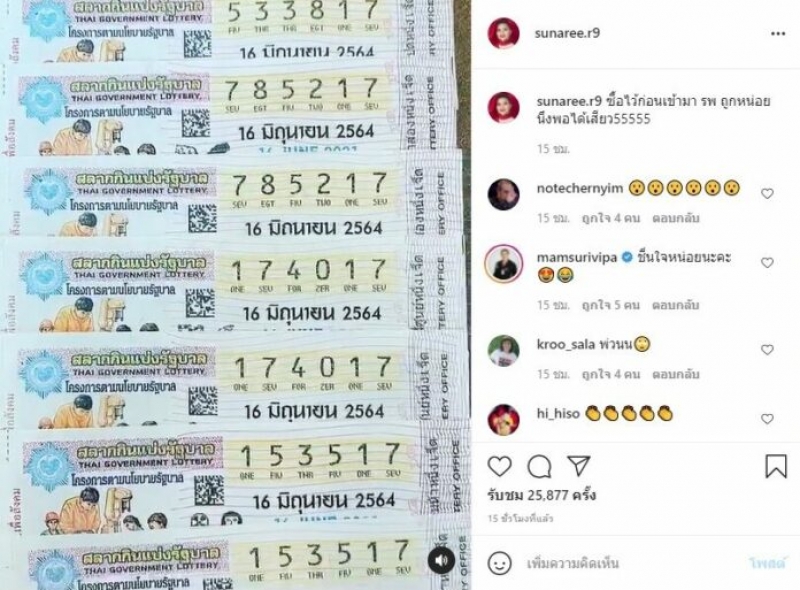The image size is (800, 590).
Task: Like kroo_sala's comment
Action: click(767, 350)
